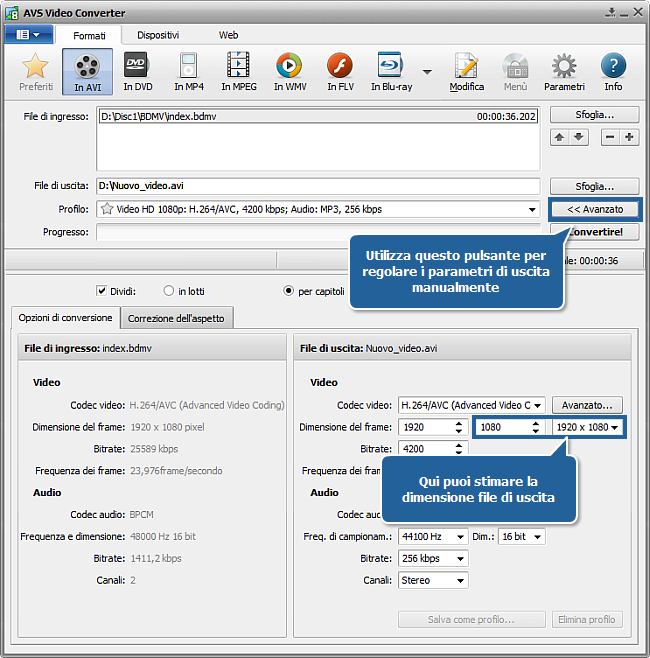Screen dimensions: 650x658
Task: Move input file down with arrow
Action: click(579, 137)
